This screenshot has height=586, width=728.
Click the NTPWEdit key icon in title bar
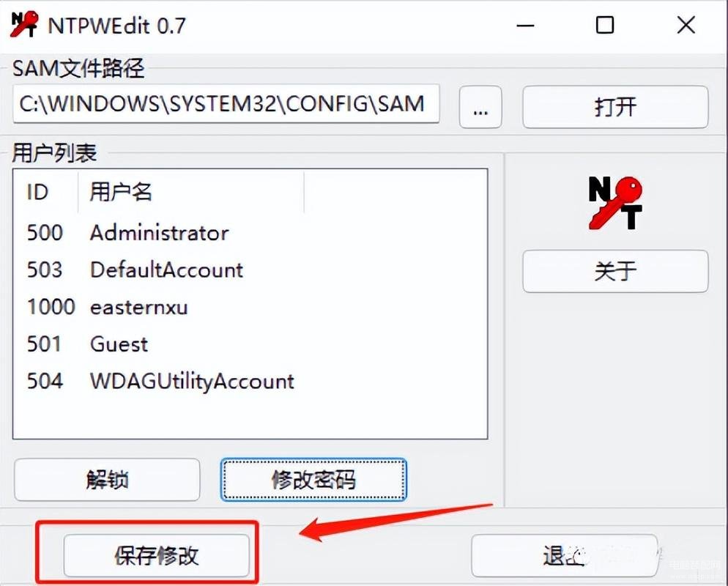pos(24,24)
